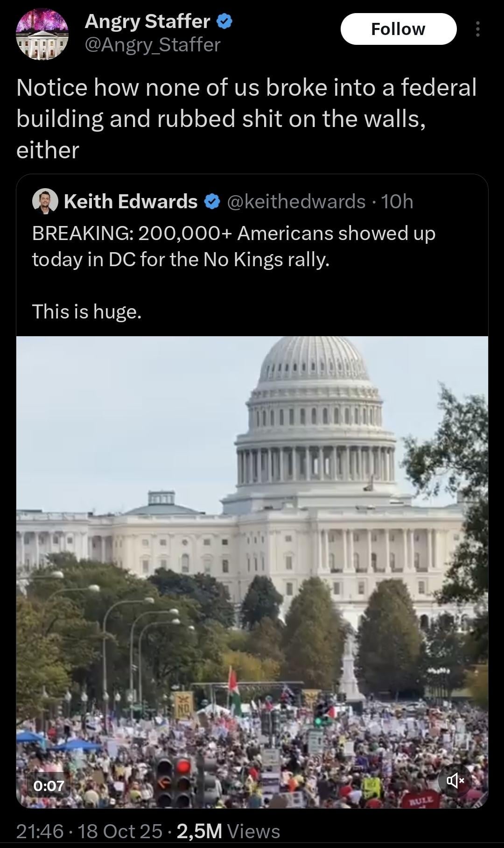Select the main tweet text

pos(246,119)
